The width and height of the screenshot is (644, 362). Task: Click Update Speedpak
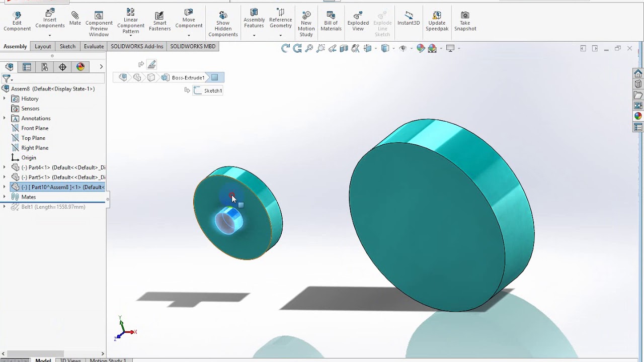pos(437,22)
